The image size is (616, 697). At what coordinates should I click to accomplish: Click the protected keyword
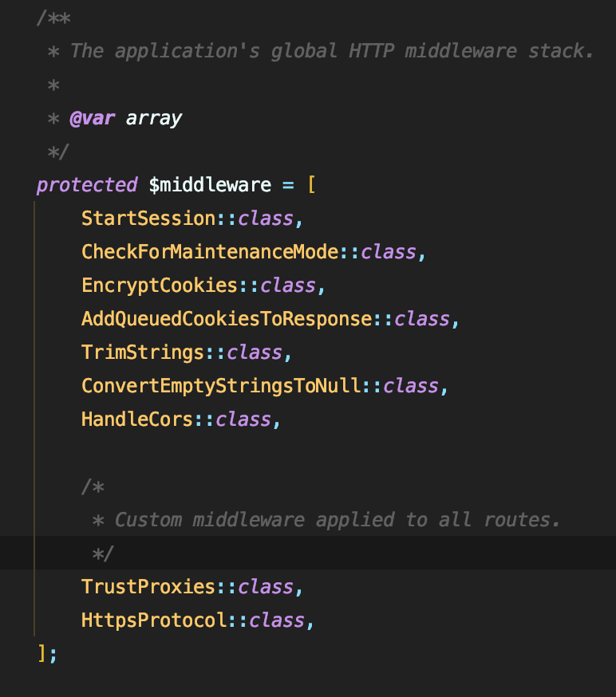tap(87, 185)
